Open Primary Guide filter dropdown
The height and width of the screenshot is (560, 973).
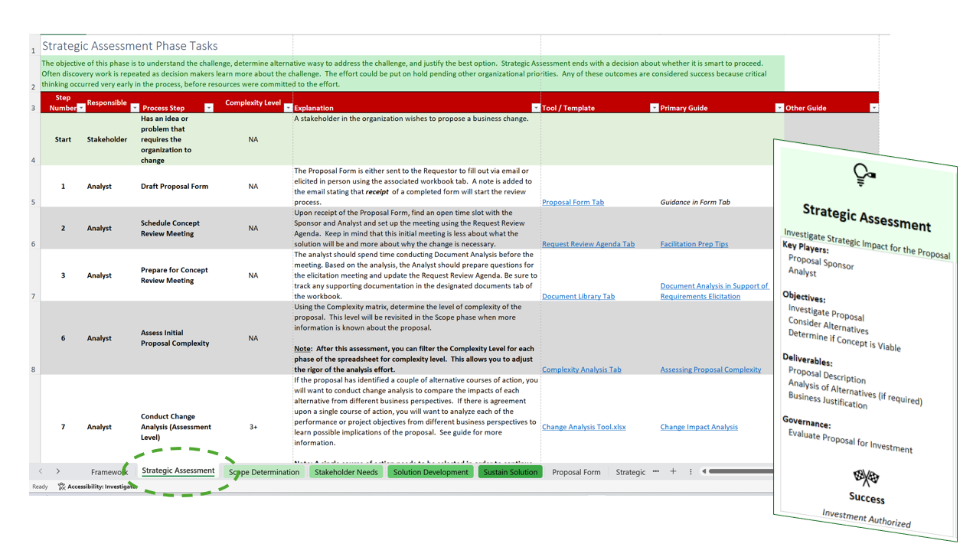pos(779,108)
